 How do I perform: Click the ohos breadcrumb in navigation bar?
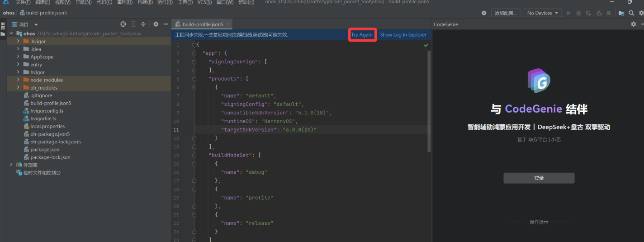point(9,13)
